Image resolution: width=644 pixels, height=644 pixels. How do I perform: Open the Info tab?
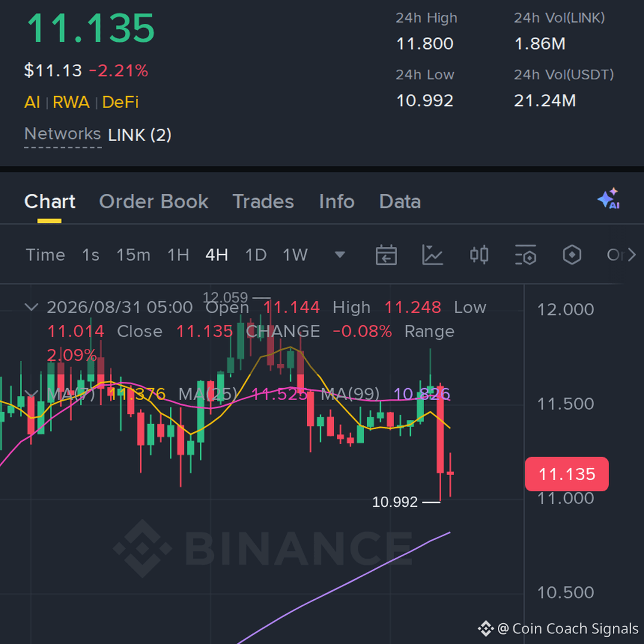337,202
